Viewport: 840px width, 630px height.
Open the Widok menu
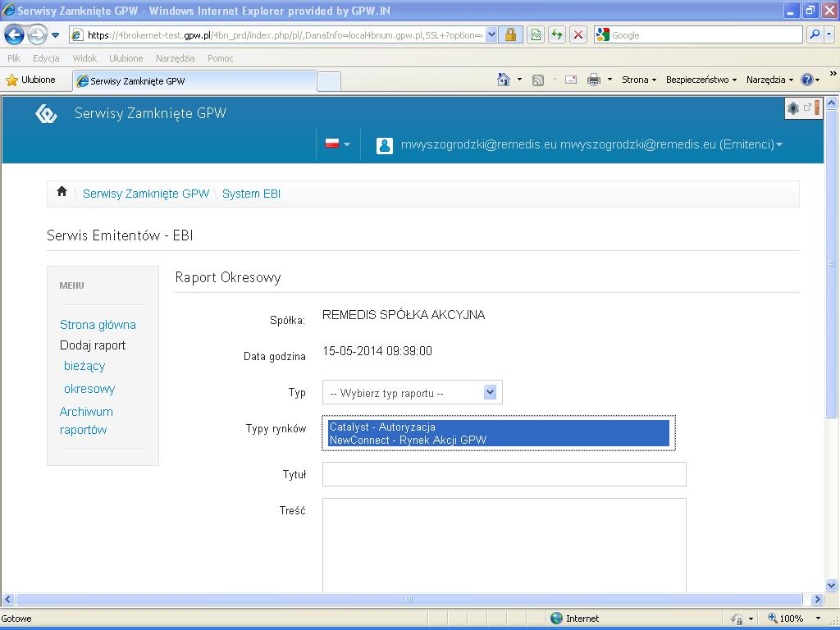coord(84,58)
